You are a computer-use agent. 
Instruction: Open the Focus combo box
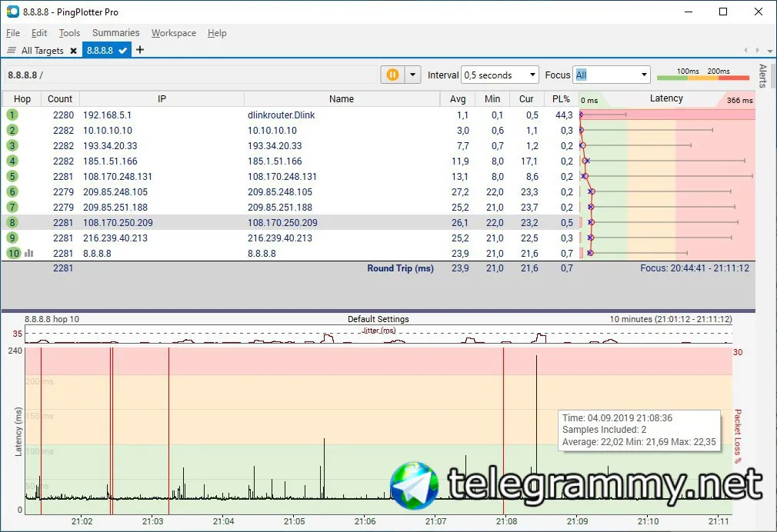611,75
